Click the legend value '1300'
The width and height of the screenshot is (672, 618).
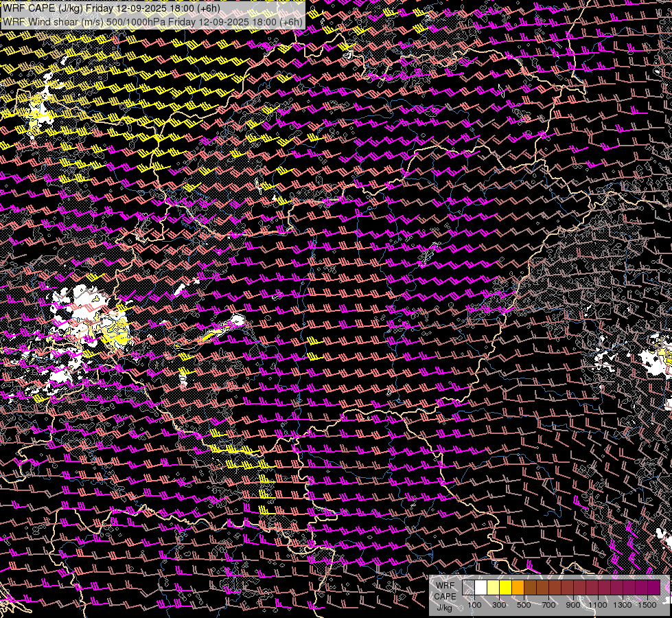coord(623,605)
